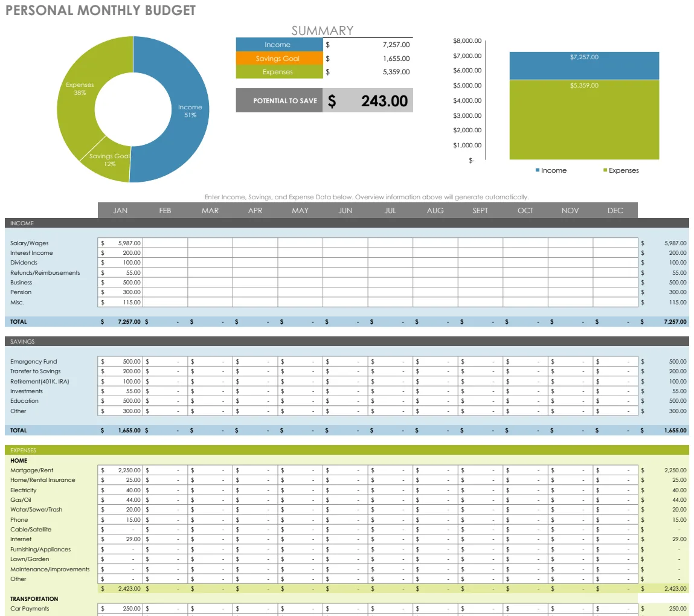Select the Water/Sewer/Trash row label
The image size is (694, 616).
tap(36, 510)
